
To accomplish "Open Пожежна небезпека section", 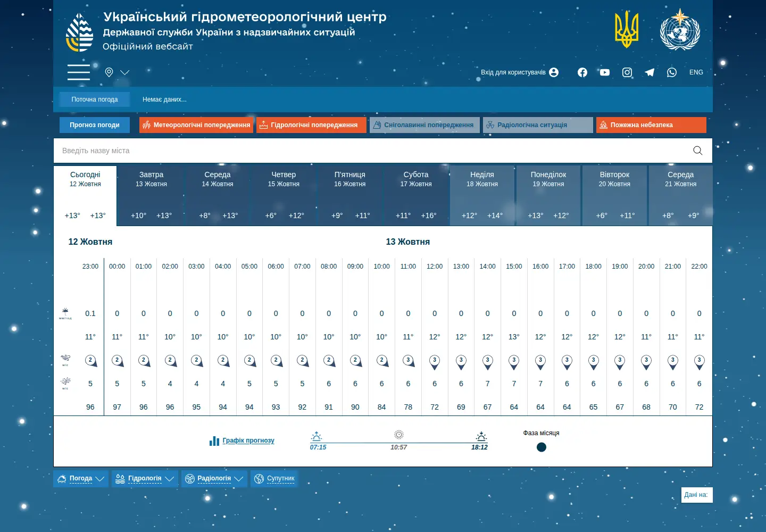I will [651, 125].
